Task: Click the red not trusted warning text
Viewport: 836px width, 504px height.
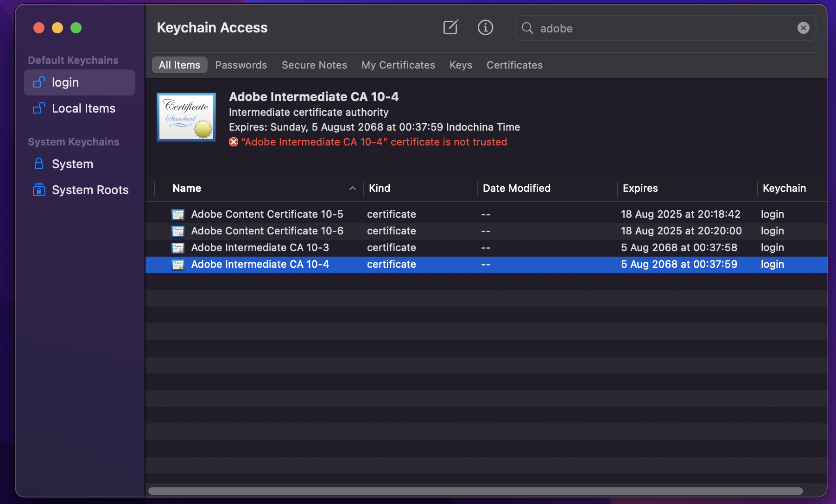Action: click(374, 142)
